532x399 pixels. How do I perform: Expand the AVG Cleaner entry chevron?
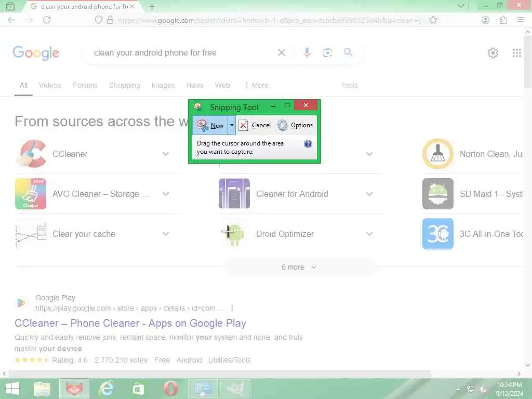(x=166, y=194)
